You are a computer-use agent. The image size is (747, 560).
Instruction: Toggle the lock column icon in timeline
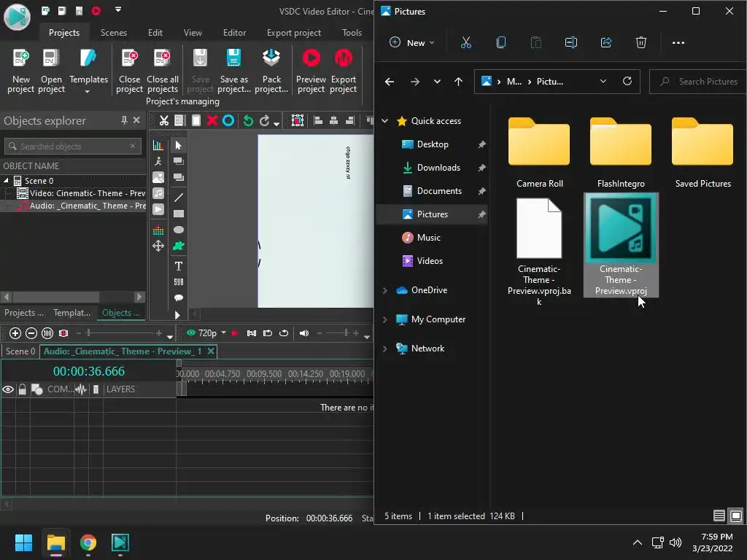pos(22,389)
